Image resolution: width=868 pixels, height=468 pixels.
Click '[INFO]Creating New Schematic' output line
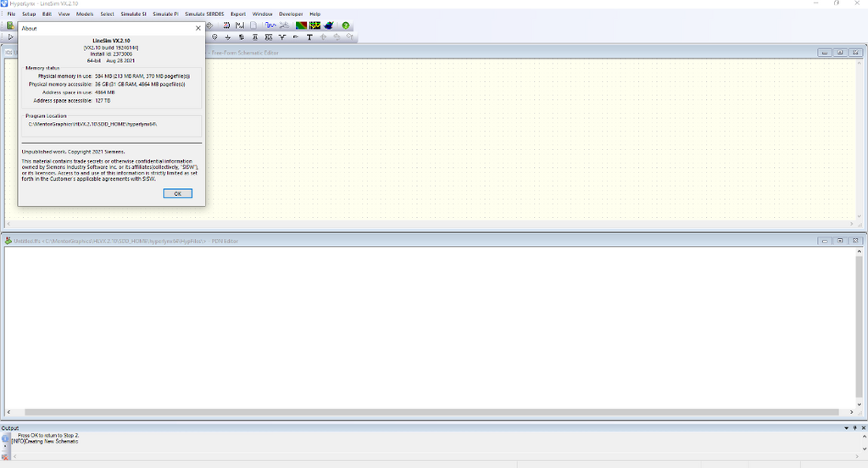coord(45,442)
